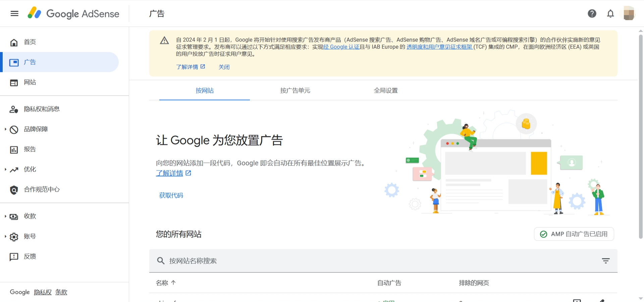
Task: Open the account avatar menu
Action: [629, 13]
